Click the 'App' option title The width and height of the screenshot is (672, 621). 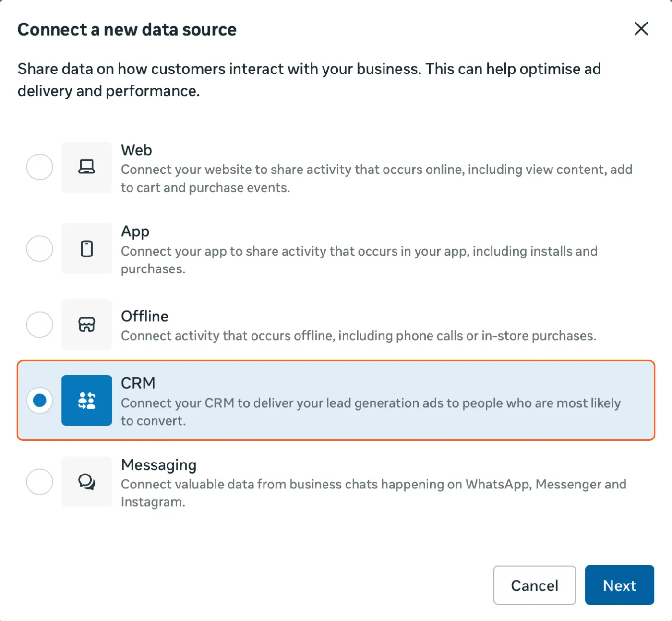point(135,232)
